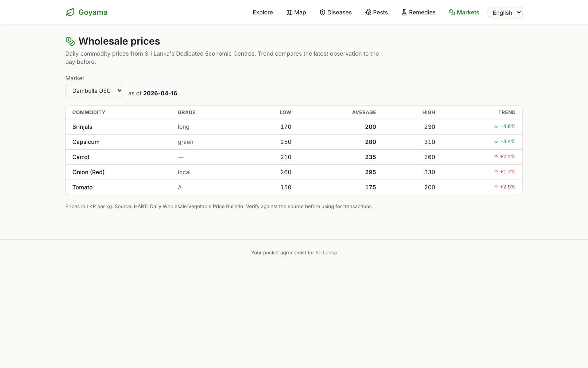Select the Carrot commodity cell

81,157
